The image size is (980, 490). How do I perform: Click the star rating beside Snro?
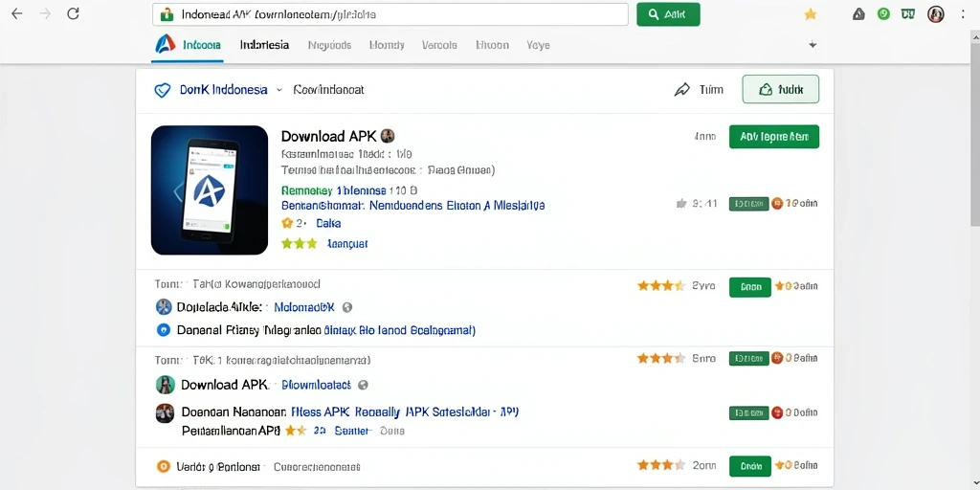coord(661,358)
